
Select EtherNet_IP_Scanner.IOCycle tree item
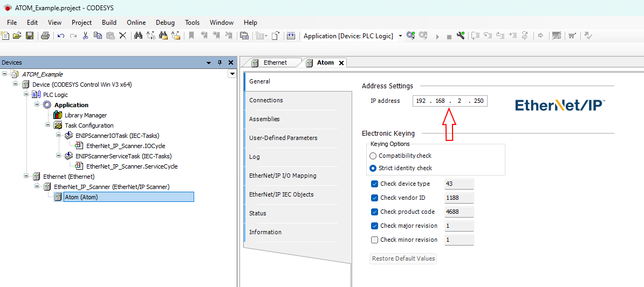(127, 145)
